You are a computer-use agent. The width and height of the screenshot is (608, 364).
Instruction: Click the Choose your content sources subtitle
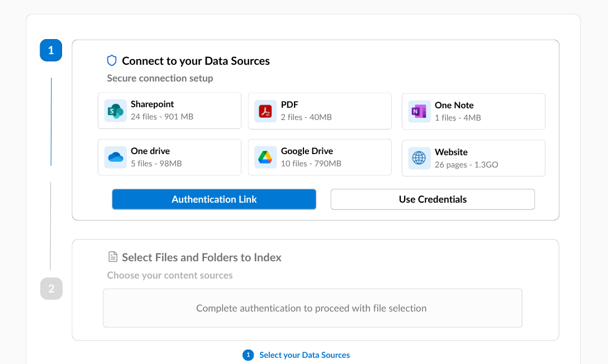(170, 275)
